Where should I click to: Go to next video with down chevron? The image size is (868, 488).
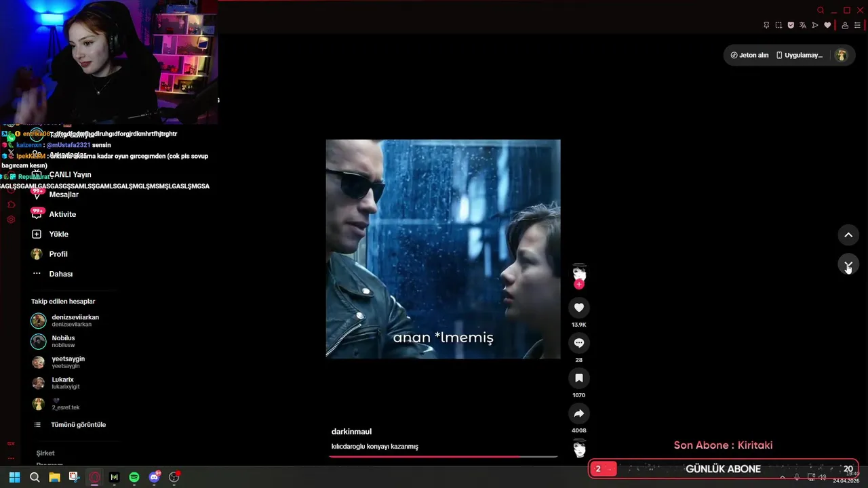(848, 265)
